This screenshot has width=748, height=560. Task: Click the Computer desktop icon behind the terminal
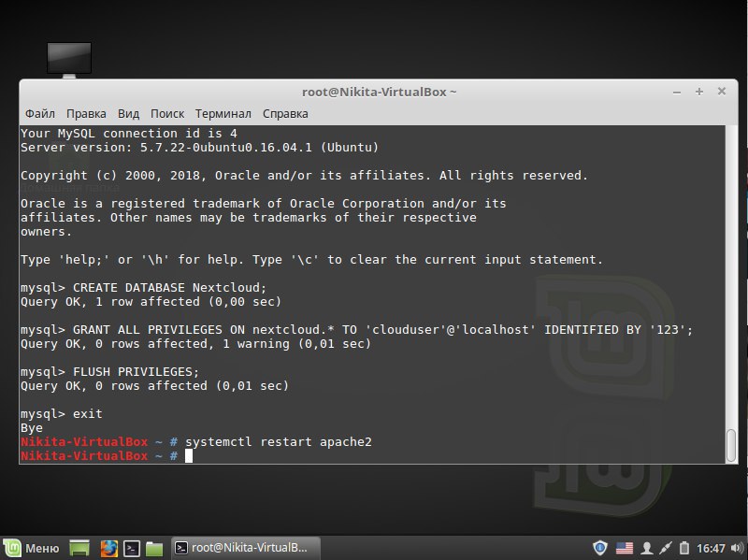[69, 60]
